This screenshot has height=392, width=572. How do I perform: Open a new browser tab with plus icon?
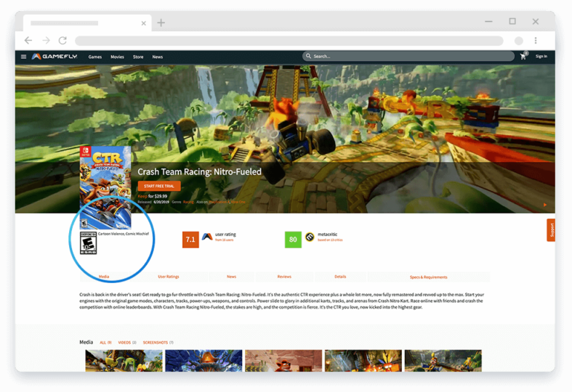[161, 23]
